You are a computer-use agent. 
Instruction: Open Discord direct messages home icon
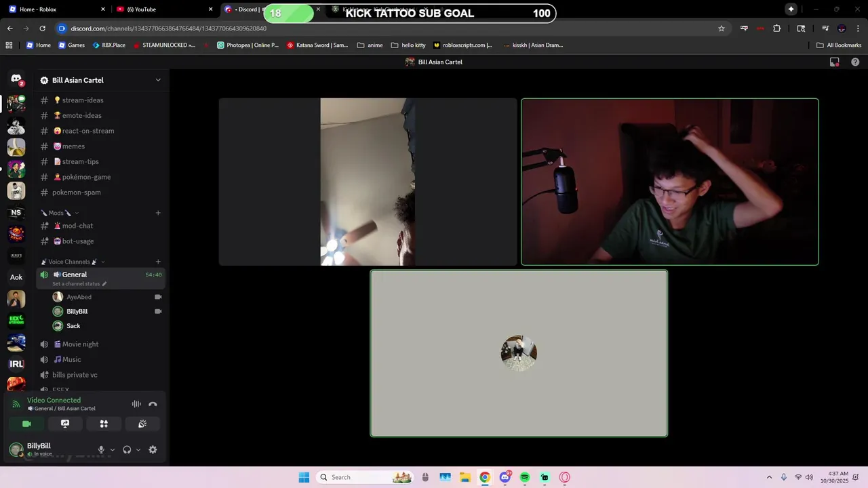tap(16, 80)
